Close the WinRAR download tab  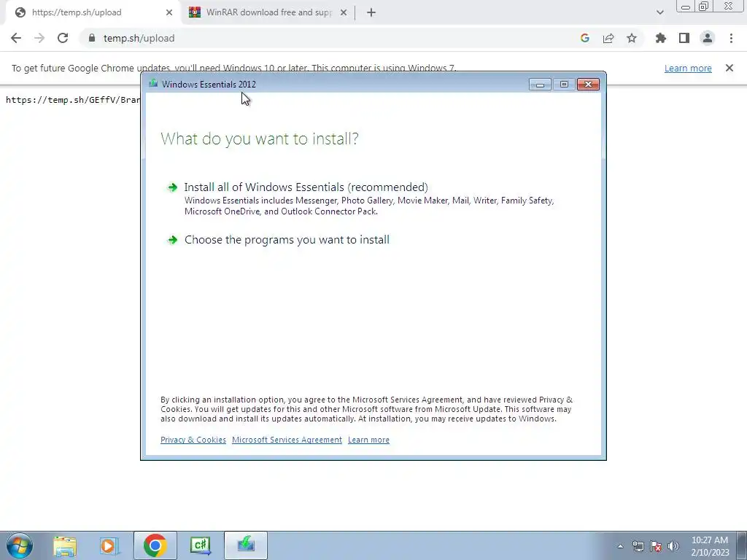pyautogui.click(x=344, y=12)
